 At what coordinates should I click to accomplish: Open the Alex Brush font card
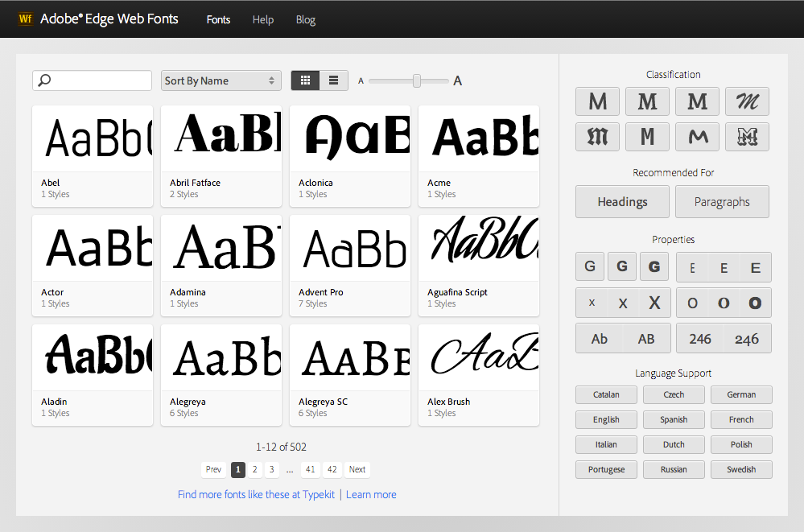coord(479,375)
